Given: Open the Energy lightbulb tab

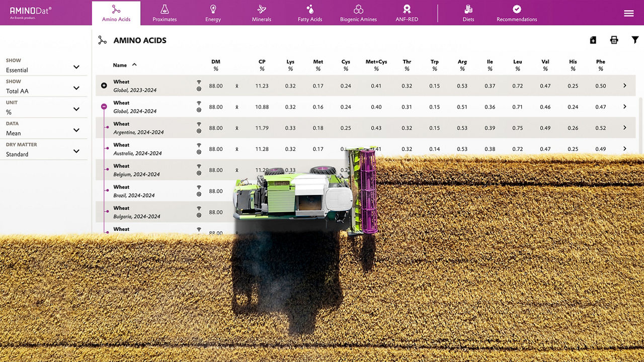Looking at the screenshot, I should (213, 13).
